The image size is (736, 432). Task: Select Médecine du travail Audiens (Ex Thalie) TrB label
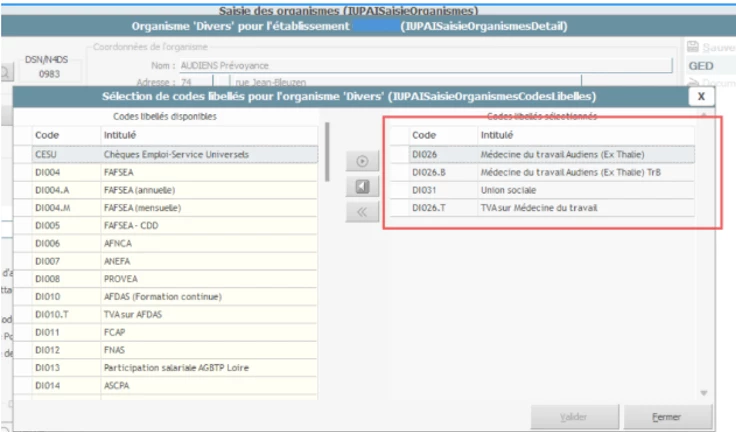point(570,172)
